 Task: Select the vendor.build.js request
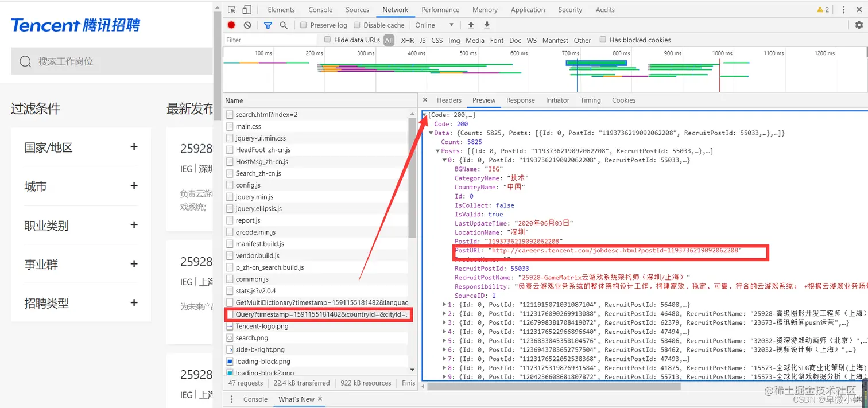point(319,255)
